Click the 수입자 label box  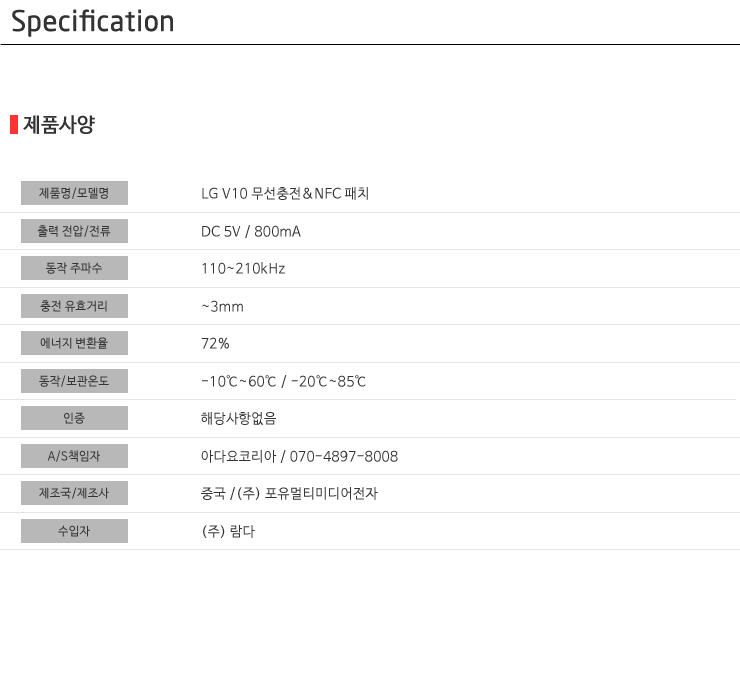tap(74, 531)
